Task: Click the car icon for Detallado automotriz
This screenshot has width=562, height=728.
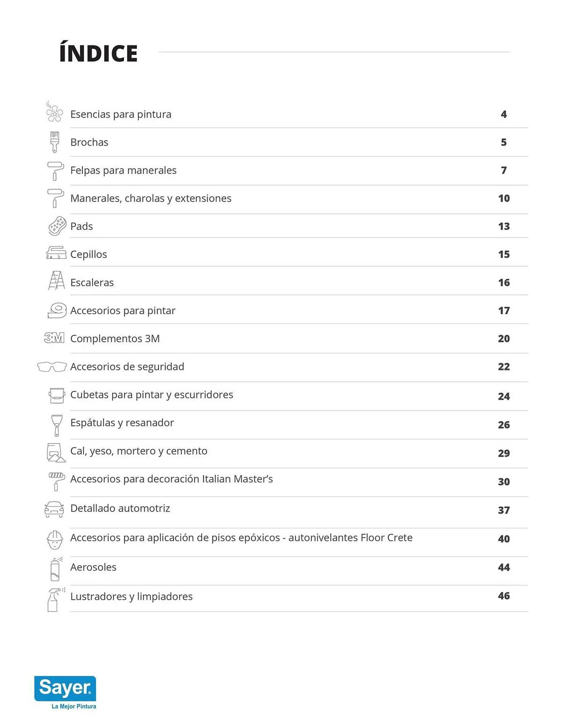Action: tap(54, 509)
